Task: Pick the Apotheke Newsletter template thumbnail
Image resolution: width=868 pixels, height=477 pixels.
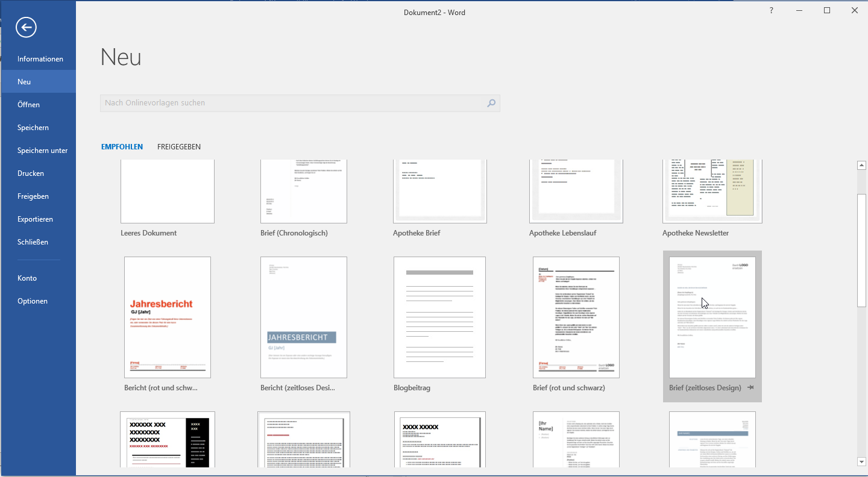Action: (712, 192)
